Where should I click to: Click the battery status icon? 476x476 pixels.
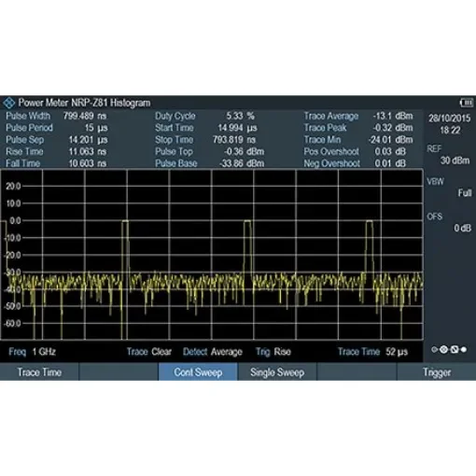click(467, 103)
